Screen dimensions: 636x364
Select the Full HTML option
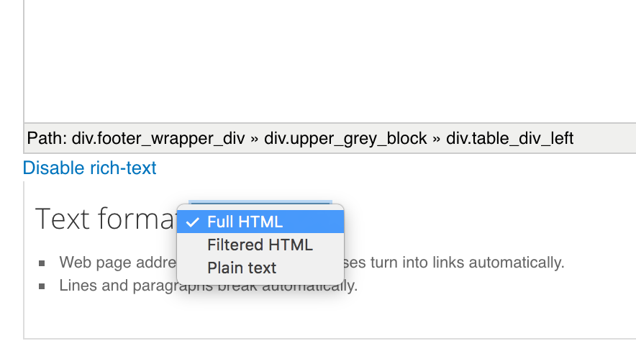point(260,222)
